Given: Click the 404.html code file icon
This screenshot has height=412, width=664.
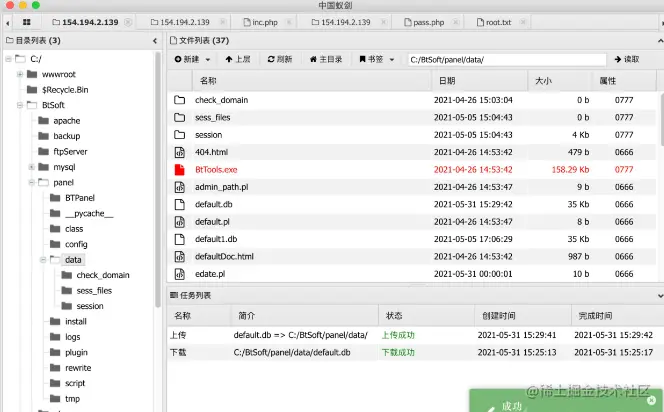Looking at the screenshot, I should 180,152.
